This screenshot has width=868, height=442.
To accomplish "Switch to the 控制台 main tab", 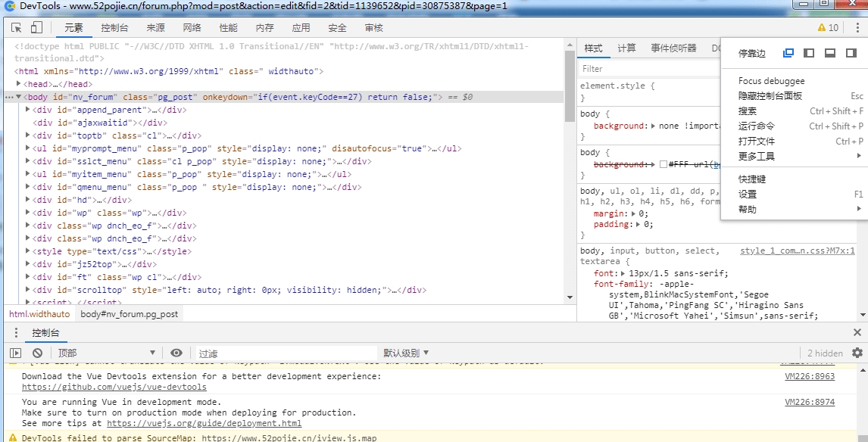I will [x=114, y=28].
